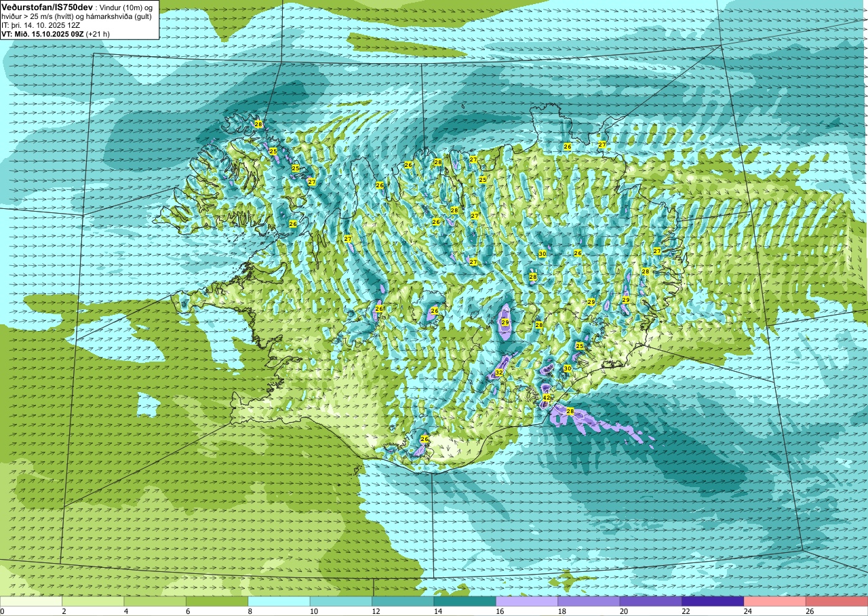Click the 20–22 m/s violet legend swatch

click(651, 602)
